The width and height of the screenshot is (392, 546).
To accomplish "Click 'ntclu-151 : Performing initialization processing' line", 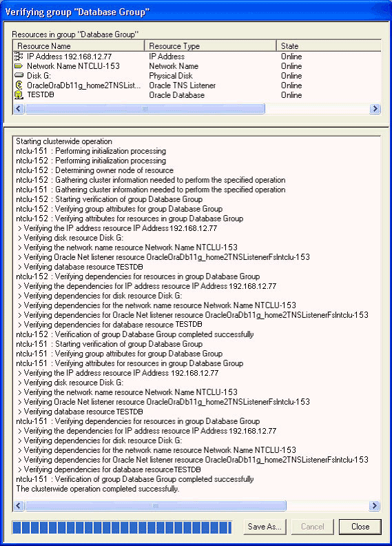I will 91,151.
